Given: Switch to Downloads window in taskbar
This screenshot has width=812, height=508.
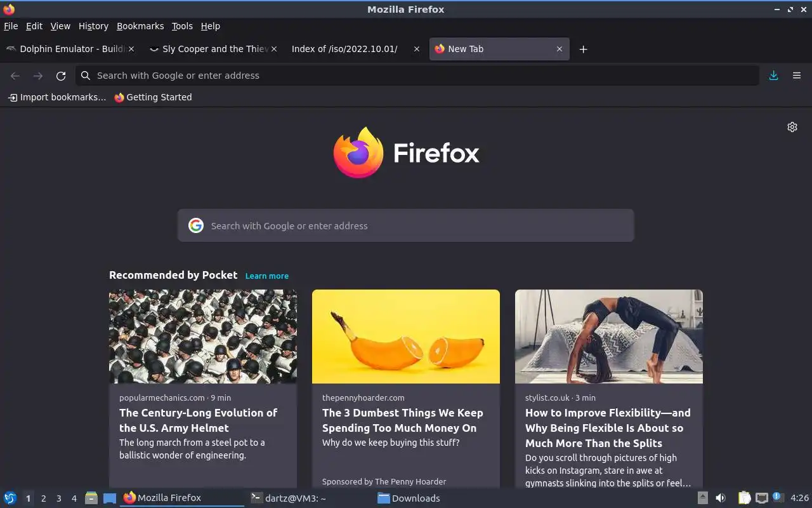Looking at the screenshot, I should tap(436, 498).
